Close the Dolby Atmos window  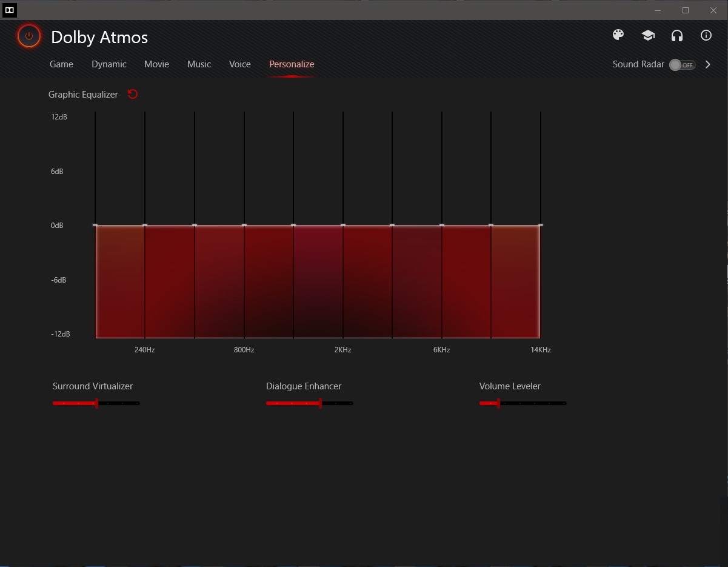[x=713, y=10]
